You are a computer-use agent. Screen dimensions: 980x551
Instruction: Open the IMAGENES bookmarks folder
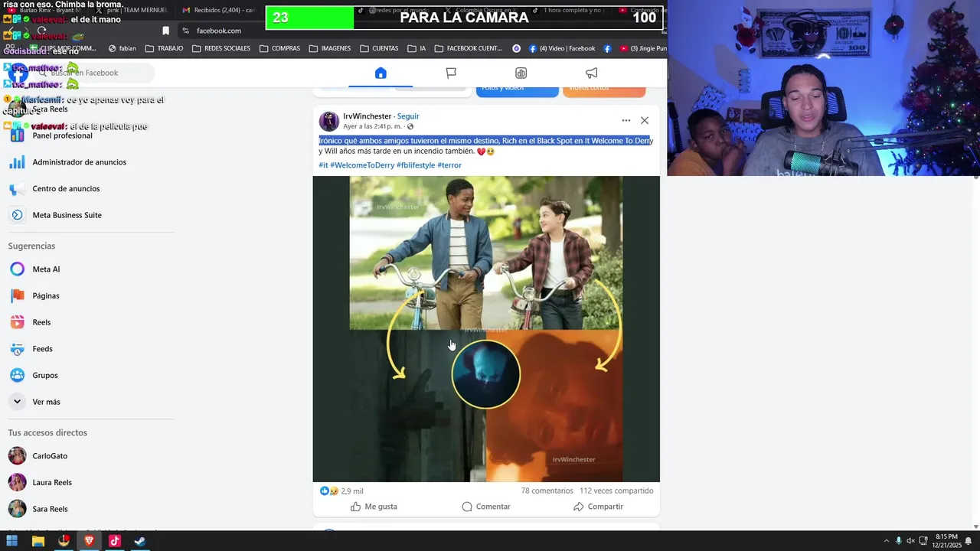(x=329, y=48)
